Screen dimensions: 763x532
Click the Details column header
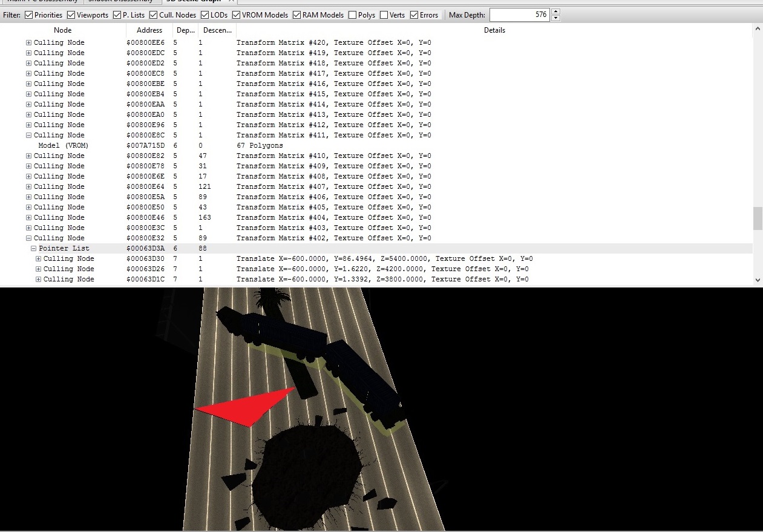click(x=494, y=30)
